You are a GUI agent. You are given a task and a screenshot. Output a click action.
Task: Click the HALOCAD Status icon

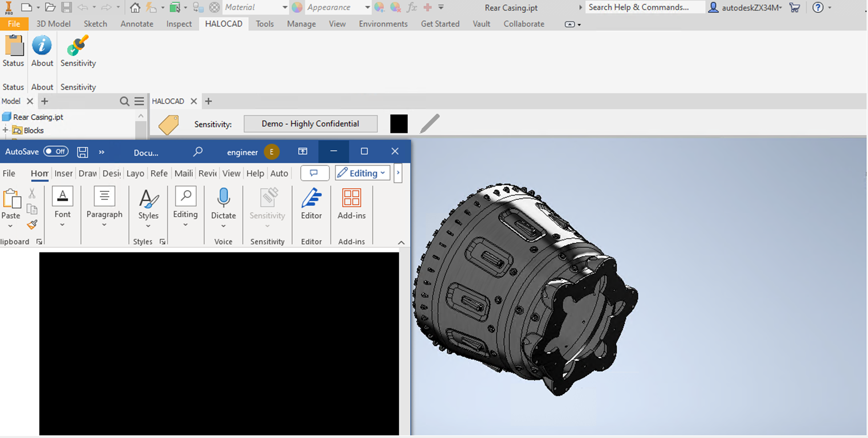[x=13, y=46]
